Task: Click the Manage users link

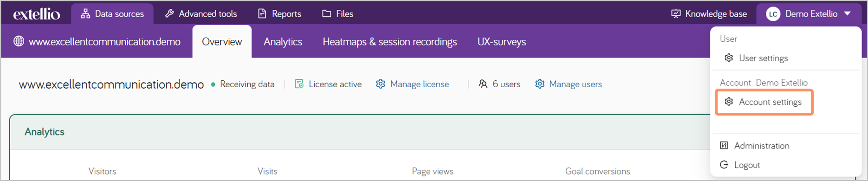Action: click(x=576, y=84)
